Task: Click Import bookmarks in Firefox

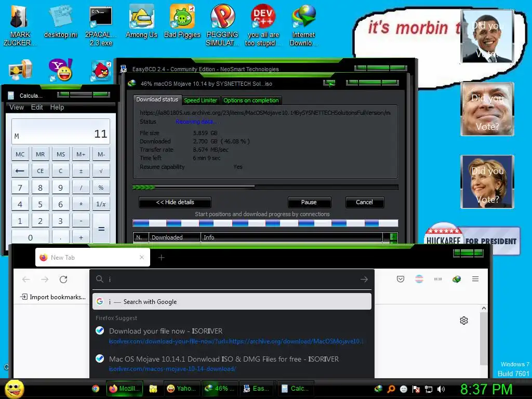Action: click(53, 297)
